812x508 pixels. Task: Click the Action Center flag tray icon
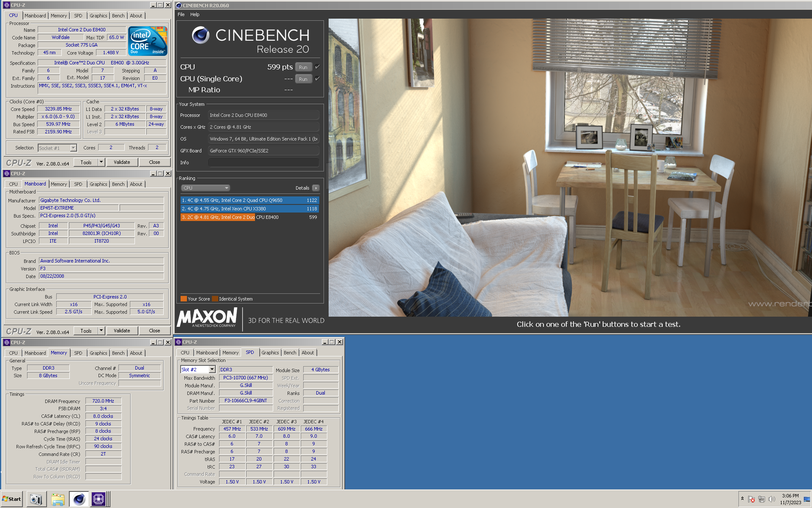click(752, 499)
